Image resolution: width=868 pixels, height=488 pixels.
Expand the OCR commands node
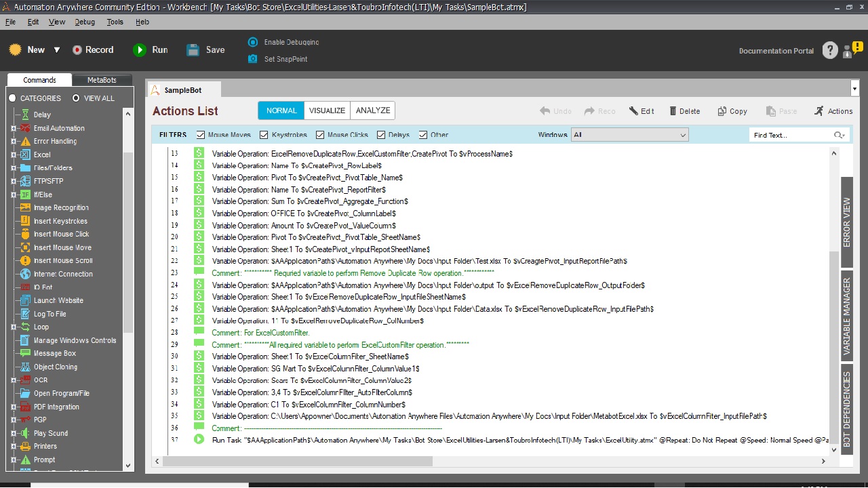pyautogui.click(x=14, y=380)
